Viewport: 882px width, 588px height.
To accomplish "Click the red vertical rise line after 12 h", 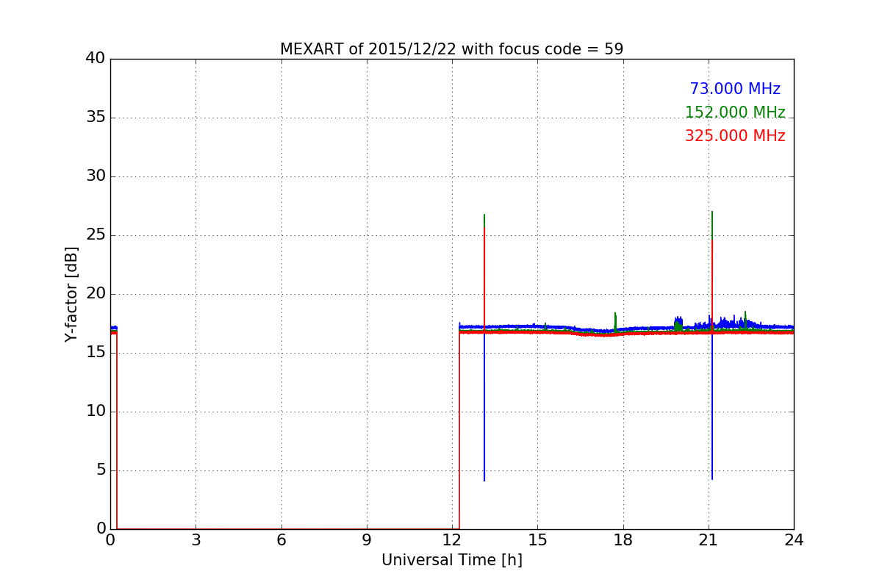I will point(459,430).
